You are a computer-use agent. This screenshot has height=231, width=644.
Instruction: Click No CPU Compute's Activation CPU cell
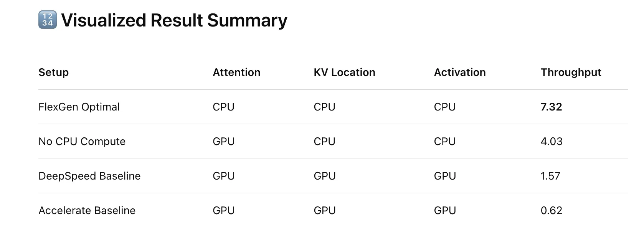pyautogui.click(x=445, y=141)
